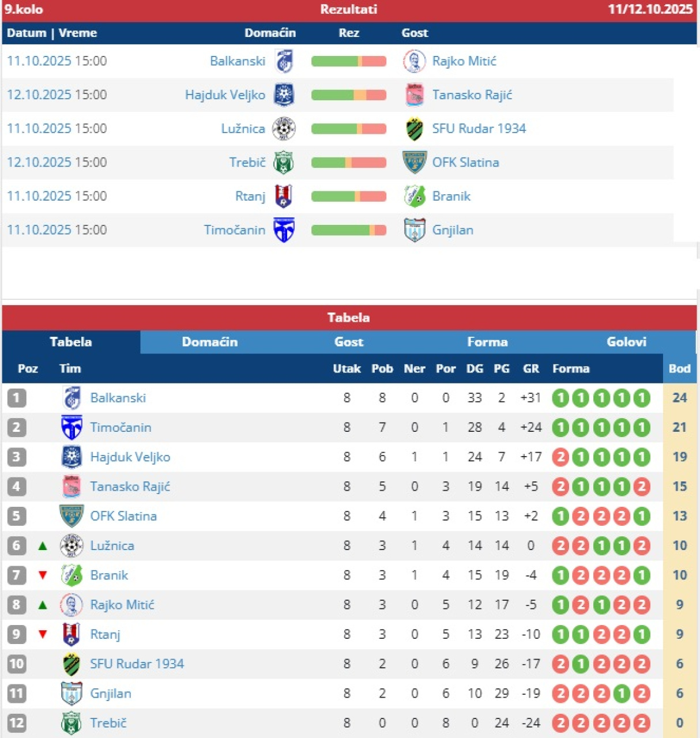Open the Forma tab
Viewport: 700px width, 738px height.
coord(487,342)
